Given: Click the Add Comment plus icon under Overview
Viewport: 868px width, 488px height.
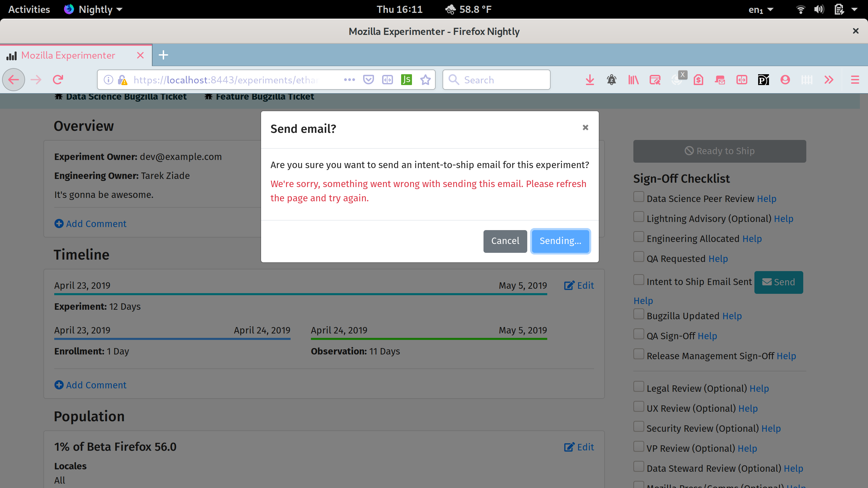Looking at the screenshot, I should (59, 224).
